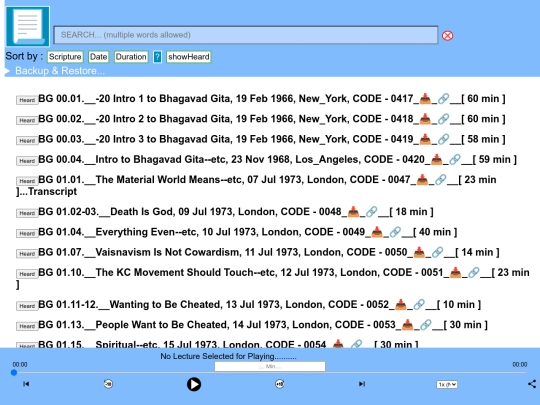Play Vaisnavism Is Not Cowardism lecture

(x=222, y=252)
